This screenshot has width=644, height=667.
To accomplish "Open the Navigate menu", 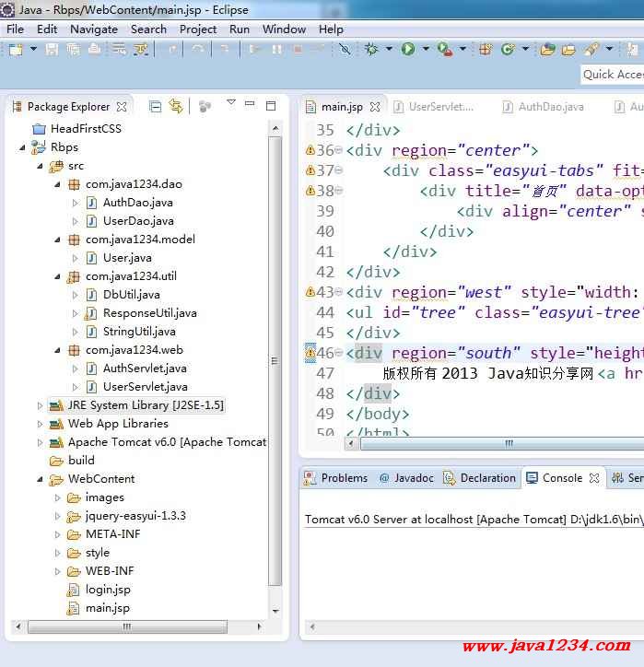I will click(94, 29).
